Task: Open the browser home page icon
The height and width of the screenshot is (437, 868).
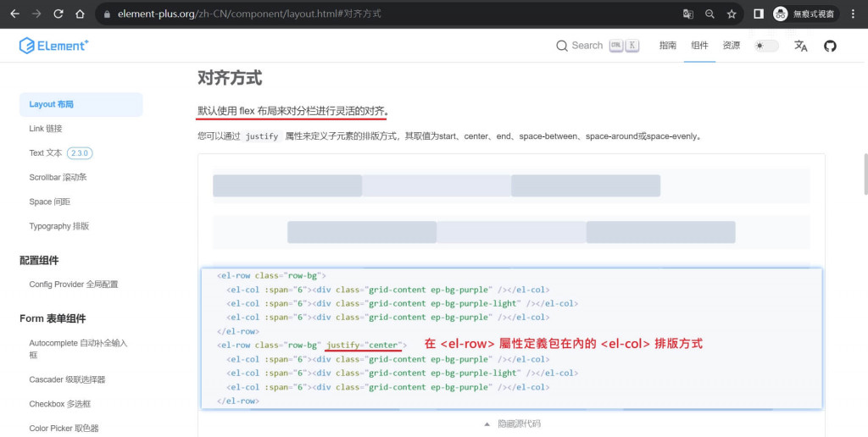Action: click(x=81, y=14)
